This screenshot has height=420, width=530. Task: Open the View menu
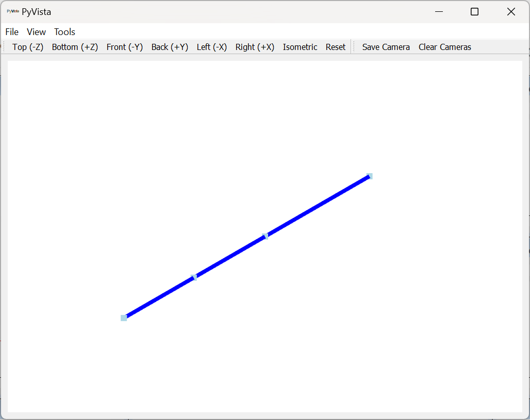click(36, 31)
